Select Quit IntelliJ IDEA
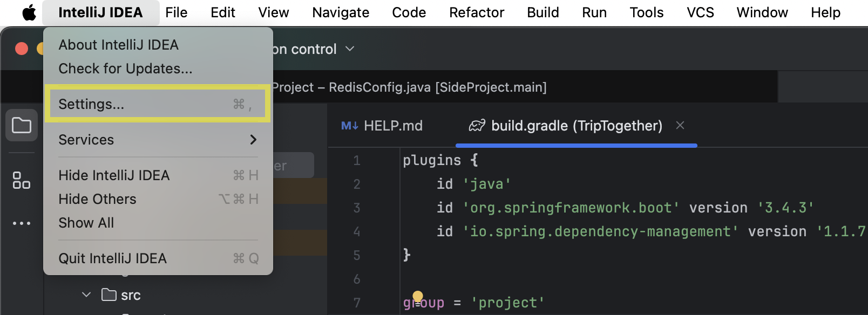 (112, 258)
